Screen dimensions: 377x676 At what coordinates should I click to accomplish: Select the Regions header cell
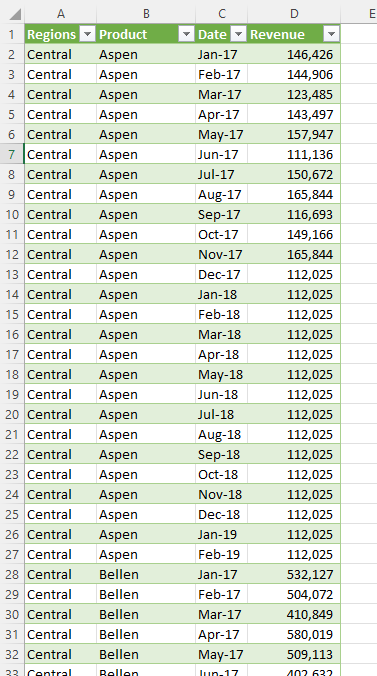click(x=60, y=34)
